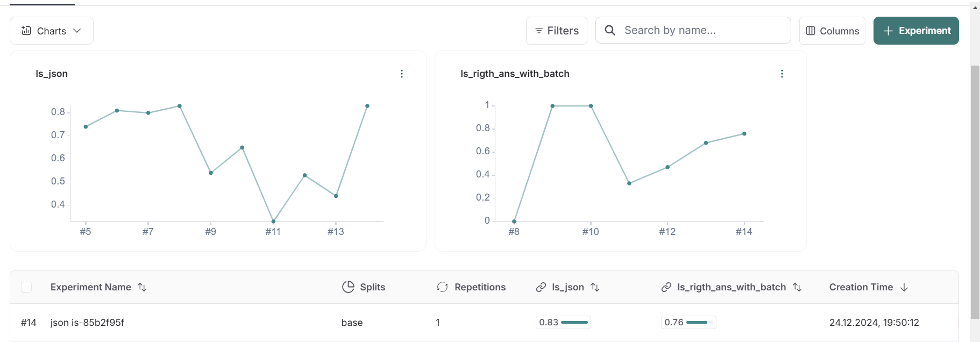Screen dimensions: 980x342
Task: Toggle the select-all experiments checkbox
Action: [x=26, y=287]
